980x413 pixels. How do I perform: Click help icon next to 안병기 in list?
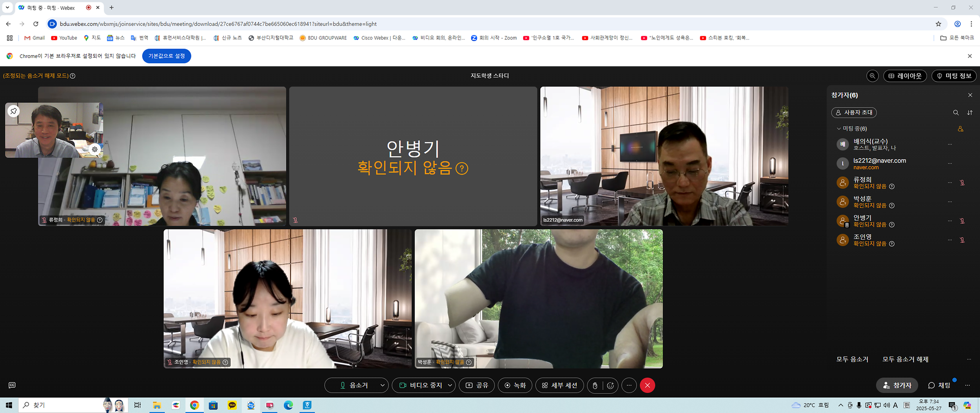coord(892,225)
